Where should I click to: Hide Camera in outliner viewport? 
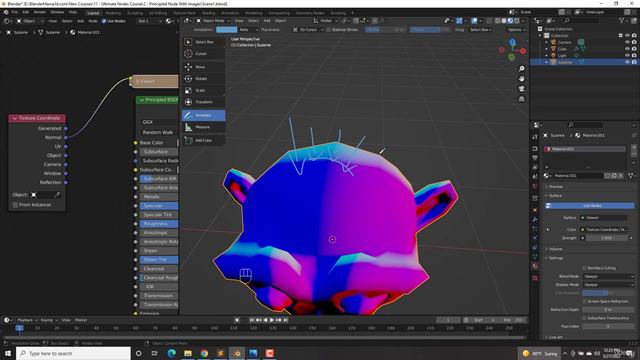[627, 42]
